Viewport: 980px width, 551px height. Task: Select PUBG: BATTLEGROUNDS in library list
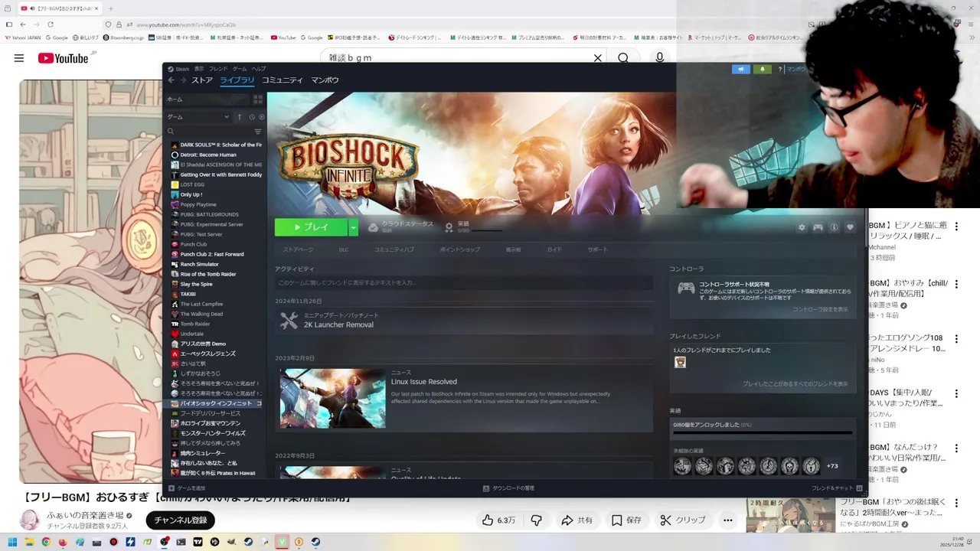[209, 214]
